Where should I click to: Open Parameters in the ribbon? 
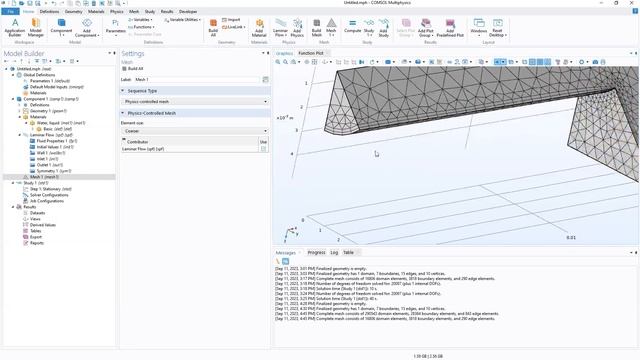pos(116,27)
